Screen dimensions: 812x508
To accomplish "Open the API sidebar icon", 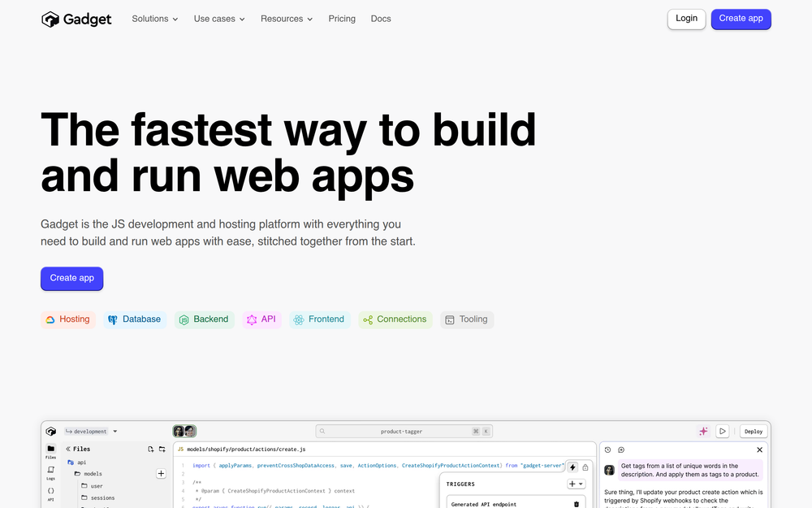I will [50, 493].
